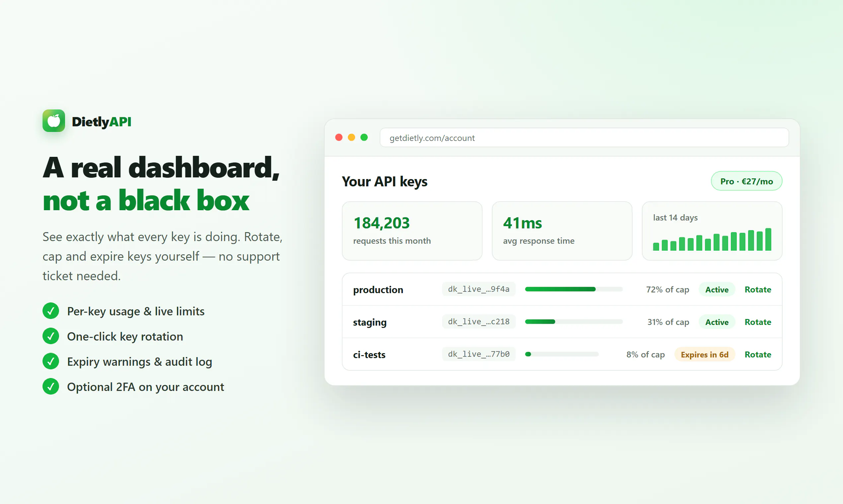The image size is (843, 504).
Task: Click the 31% of cap value
Action: click(x=668, y=322)
